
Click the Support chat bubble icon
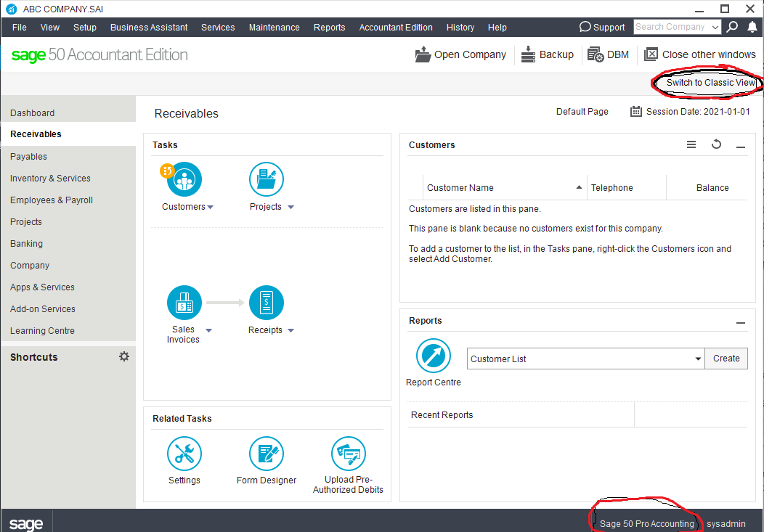point(585,27)
